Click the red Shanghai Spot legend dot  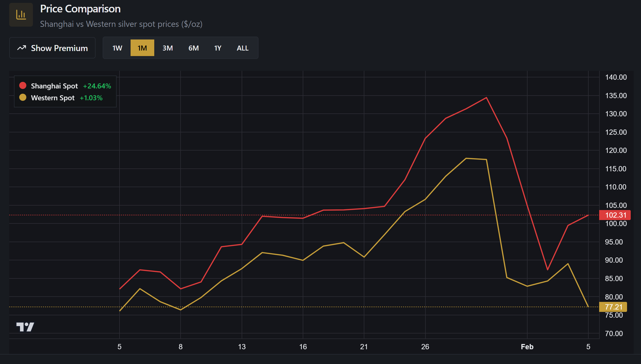[23, 86]
